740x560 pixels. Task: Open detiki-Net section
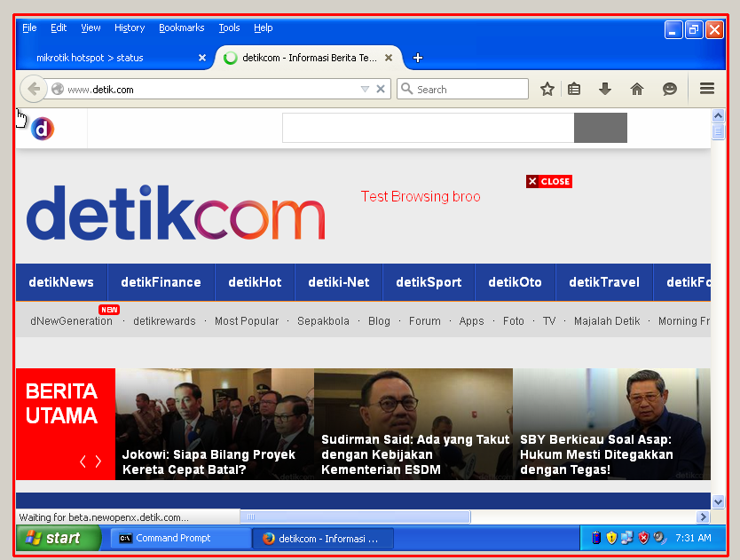(338, 282)
